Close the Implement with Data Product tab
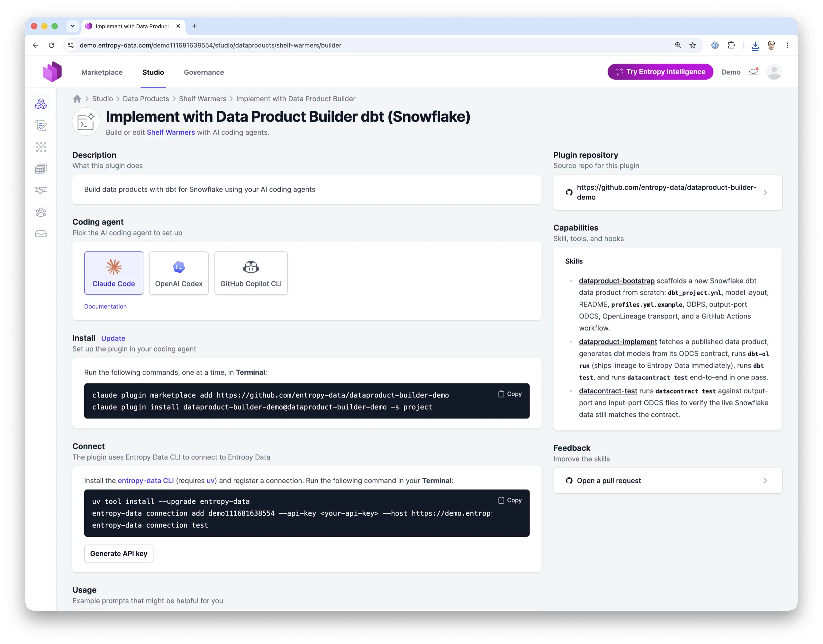823x644 pixels. pos(178,26)
